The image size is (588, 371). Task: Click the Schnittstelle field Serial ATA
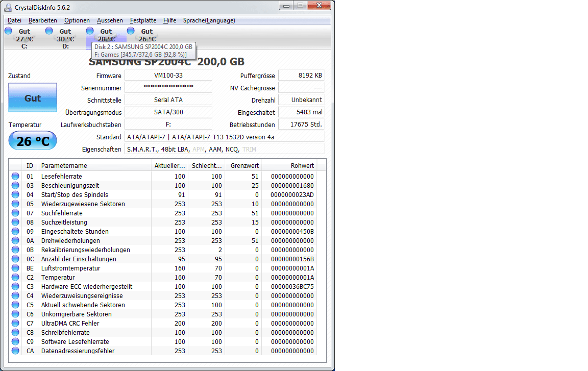pos(168,100)
